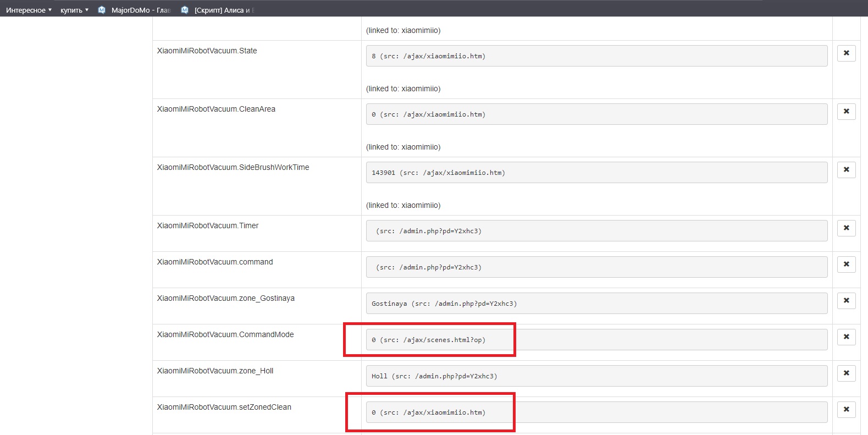Delete the XiaomiMiRobotVacuum.State property
Screen dimensions: 868x435
[x=846, y=53]
